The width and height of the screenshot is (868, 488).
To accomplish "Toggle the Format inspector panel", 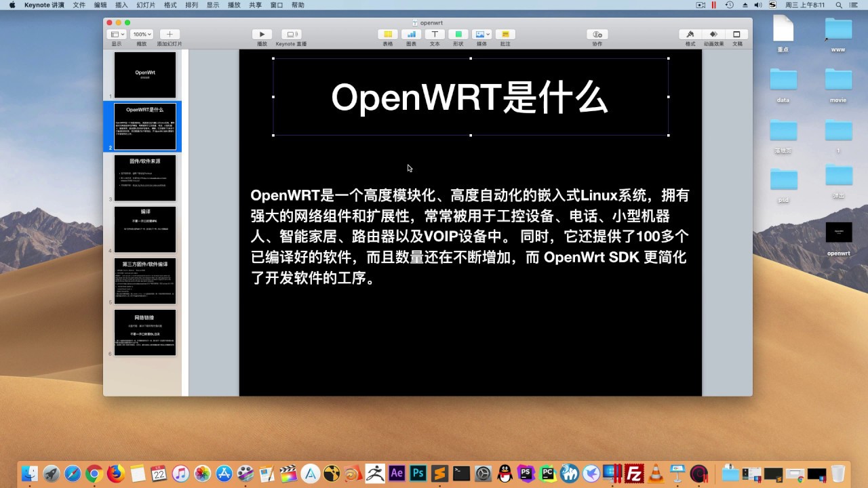I will [690, 35].
